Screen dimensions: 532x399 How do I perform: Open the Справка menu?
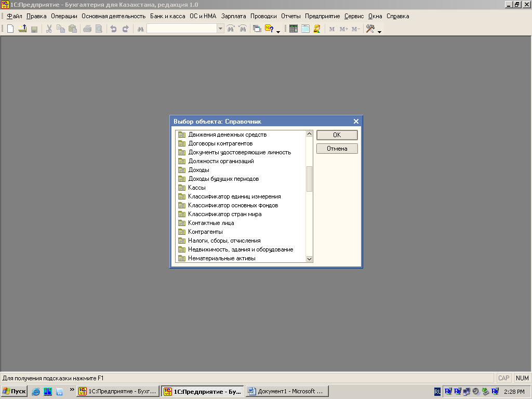397,16
